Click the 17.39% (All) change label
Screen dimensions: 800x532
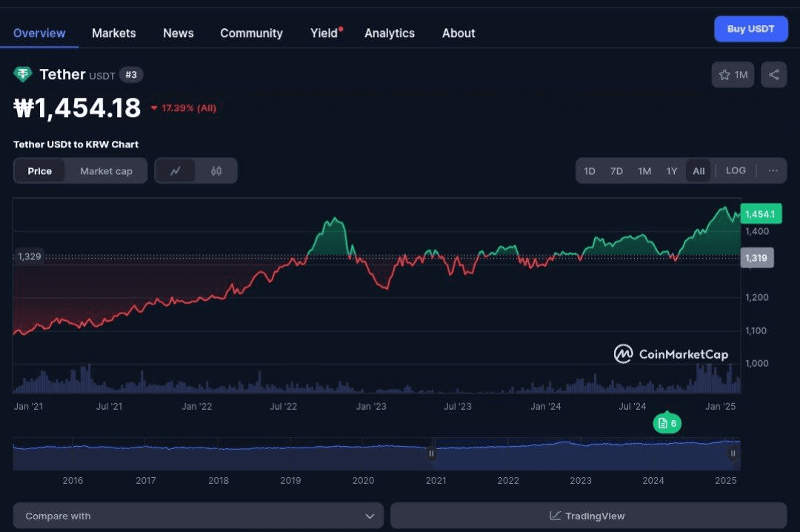tap(189, 108)
